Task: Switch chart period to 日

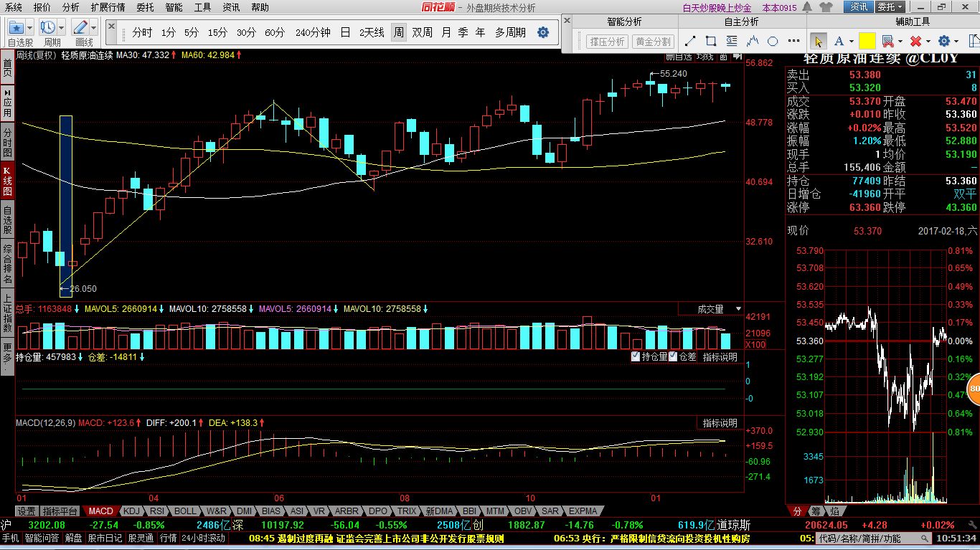Action: click(x=345, y=32)
